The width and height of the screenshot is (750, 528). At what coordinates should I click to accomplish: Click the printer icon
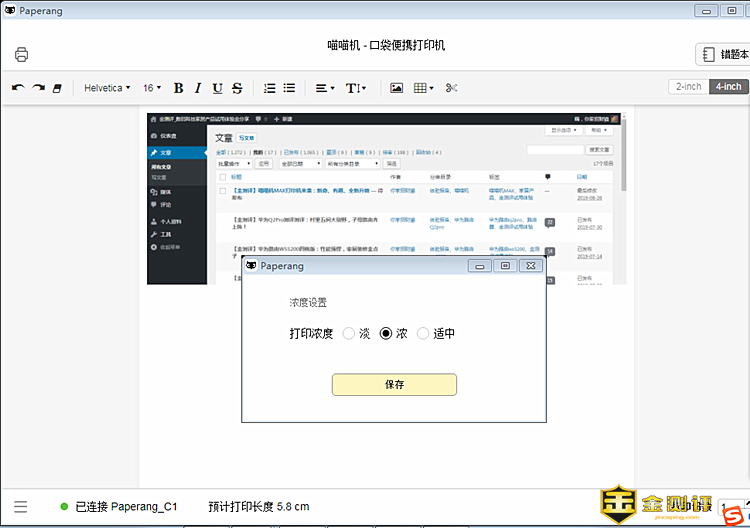click(x=22, y=54)
